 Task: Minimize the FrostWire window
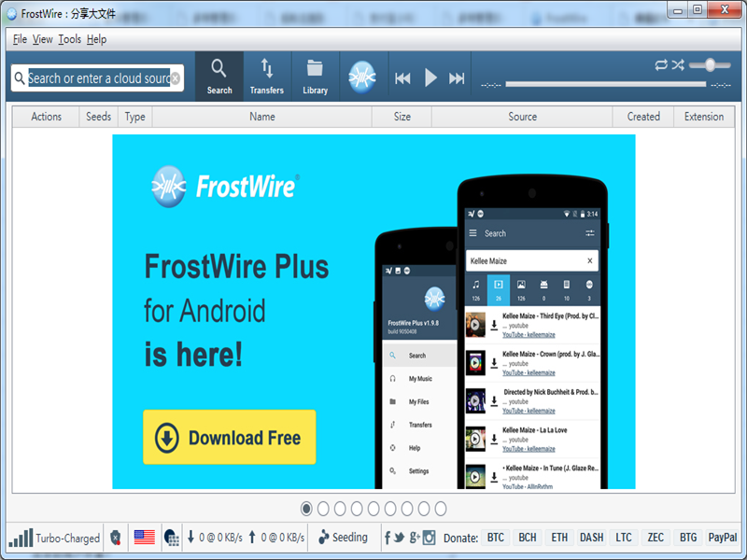[x=677, y=9]
